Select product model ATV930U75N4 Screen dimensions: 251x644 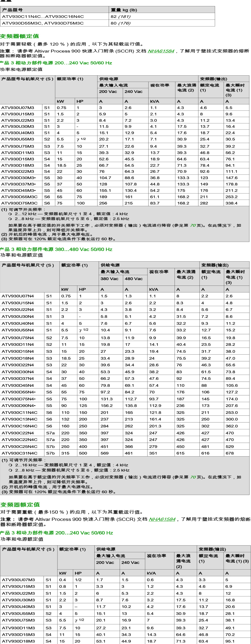[18, 338]
